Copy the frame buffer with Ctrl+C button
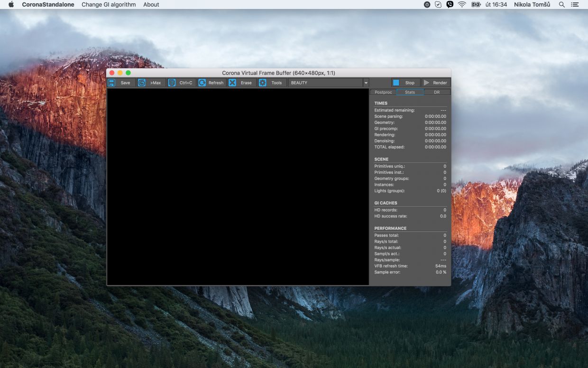This screenshot has height=368, width=588. [181, 83]
